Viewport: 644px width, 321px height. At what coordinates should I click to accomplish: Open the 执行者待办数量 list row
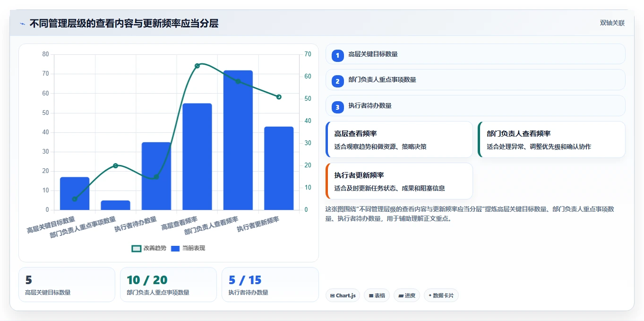[475, 105]
